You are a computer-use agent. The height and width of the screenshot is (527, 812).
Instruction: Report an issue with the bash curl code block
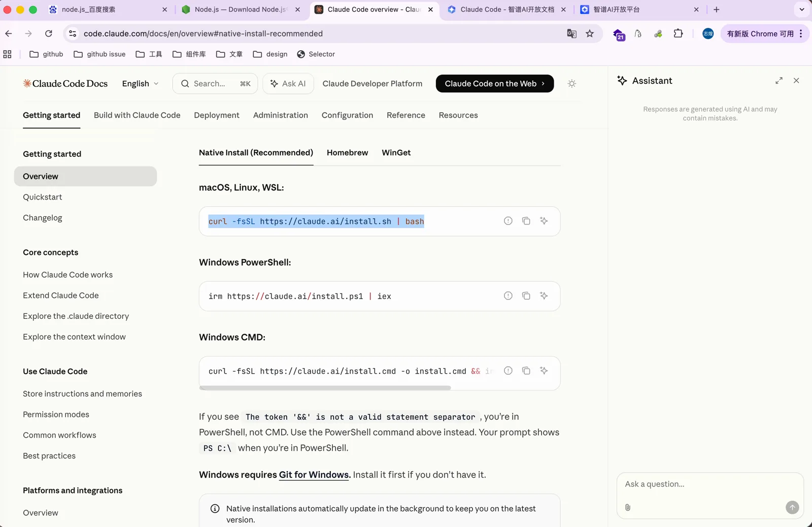508,221
